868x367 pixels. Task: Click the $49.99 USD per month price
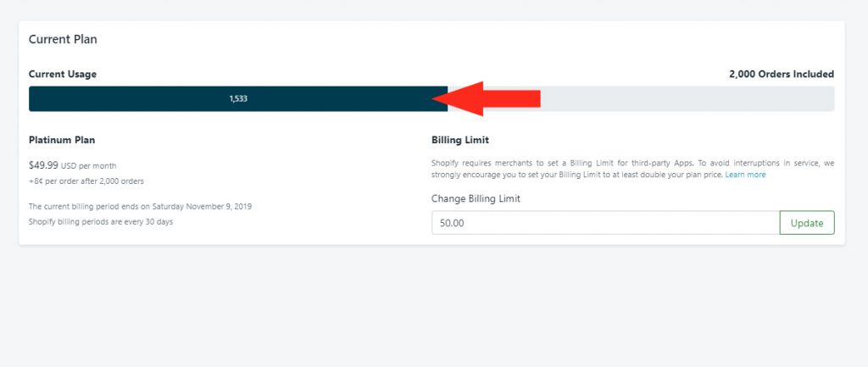coord(72,165)
